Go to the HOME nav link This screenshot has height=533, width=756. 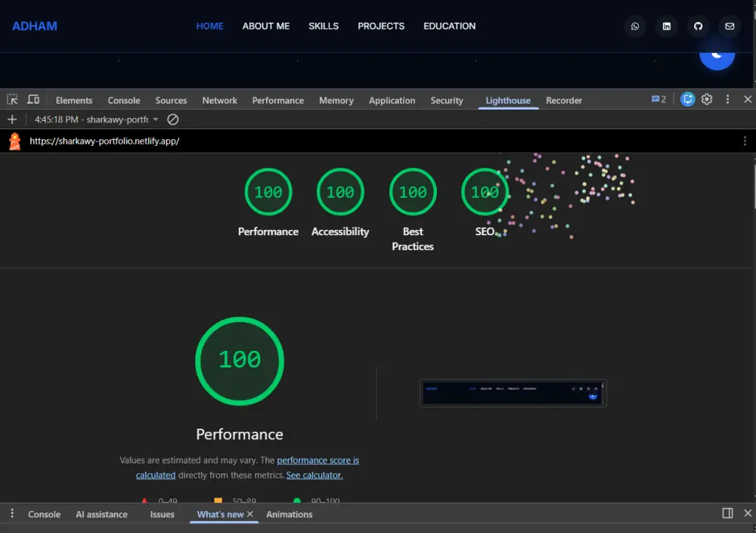tap(209, 26)
